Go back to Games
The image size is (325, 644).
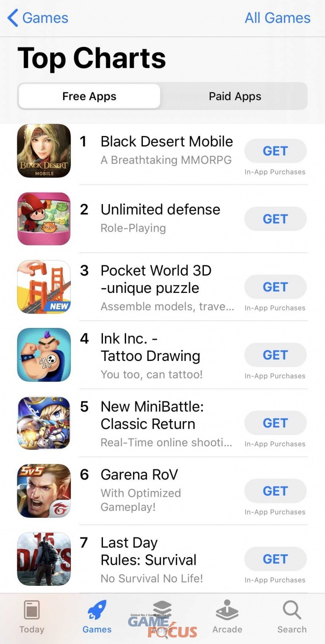pos(38,18)
